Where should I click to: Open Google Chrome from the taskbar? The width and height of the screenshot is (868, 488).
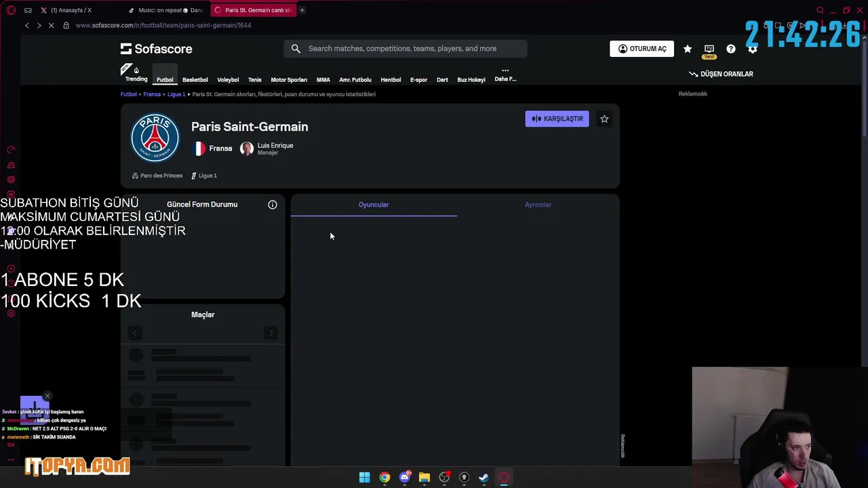(384, 477)
